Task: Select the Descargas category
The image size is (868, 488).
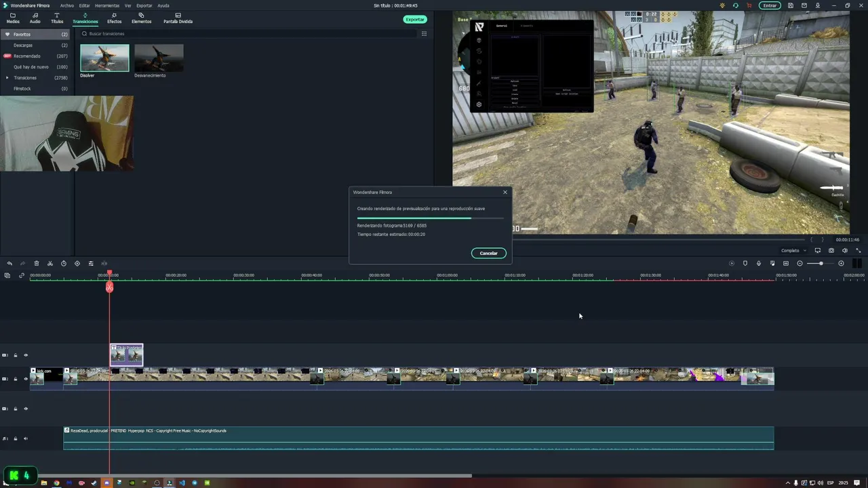Action: 37,45
